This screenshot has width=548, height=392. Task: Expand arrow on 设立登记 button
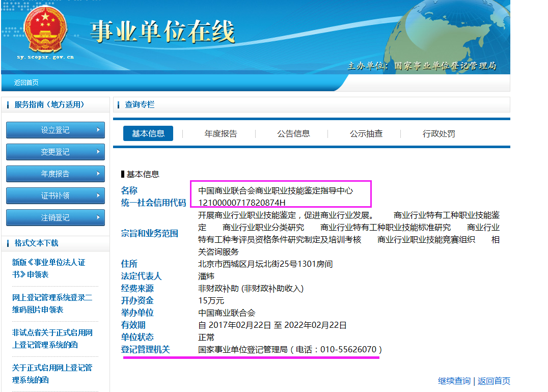tap(98, 130)
